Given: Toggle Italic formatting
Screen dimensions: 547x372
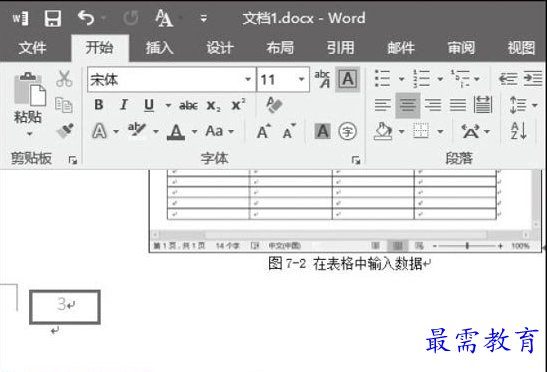Looking at the screenshot, I should point(123,105).
